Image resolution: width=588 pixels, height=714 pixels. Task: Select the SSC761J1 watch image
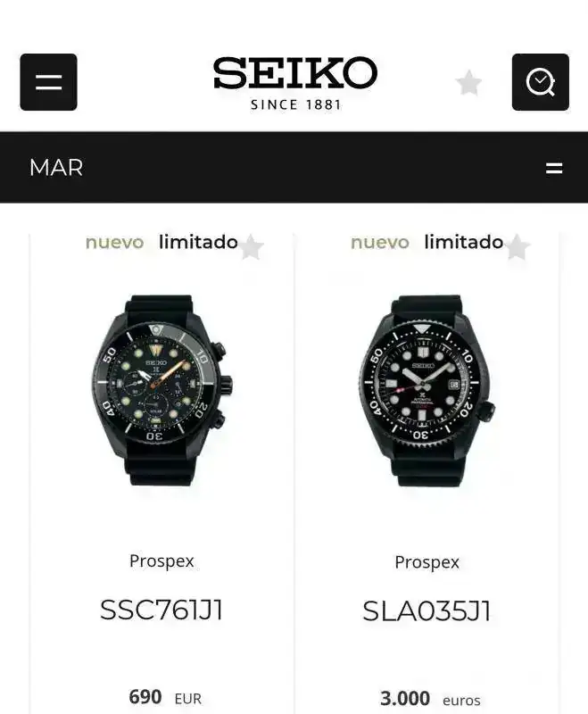[x=162, y=390]
